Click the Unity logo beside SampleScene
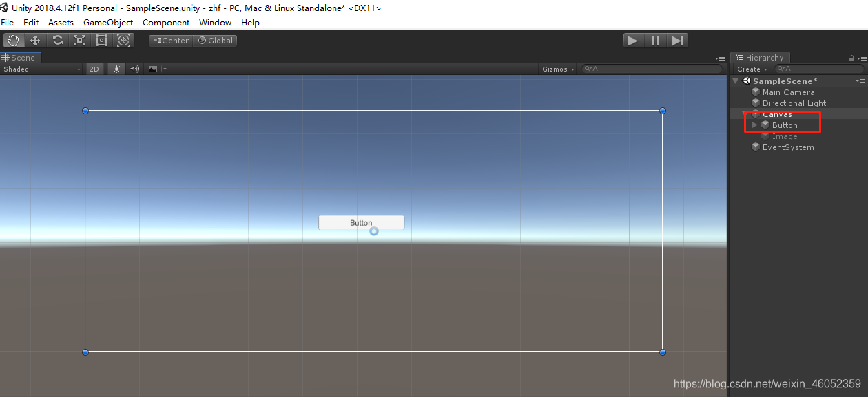This screenshot has width=868, height=397. click(x=747, y=81)
